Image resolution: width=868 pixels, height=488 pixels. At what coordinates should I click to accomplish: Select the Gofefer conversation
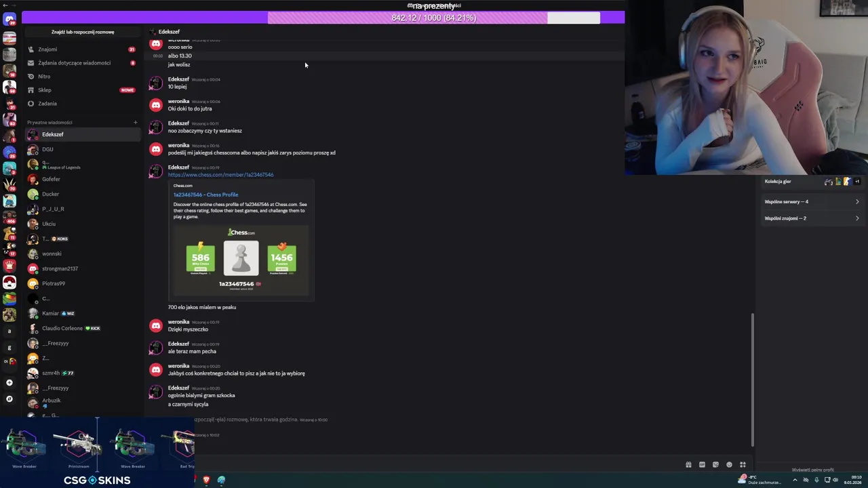[x=82, y=179]
